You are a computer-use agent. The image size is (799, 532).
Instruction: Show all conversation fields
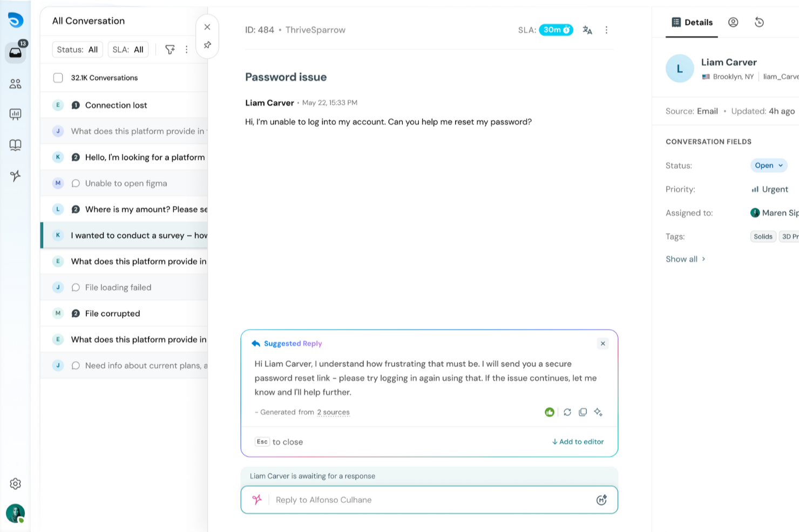coord(685,258)
